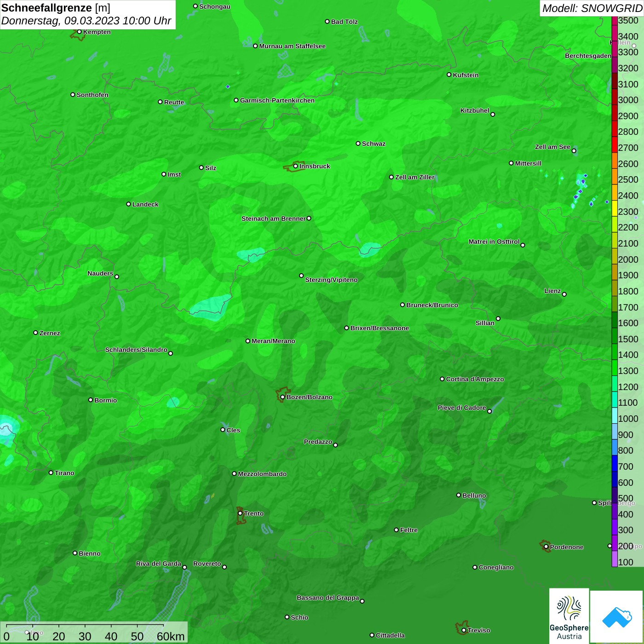Viewport: 644px width, 644px height.
Task: Click the Landeck location dot
Action: (128, 204)
